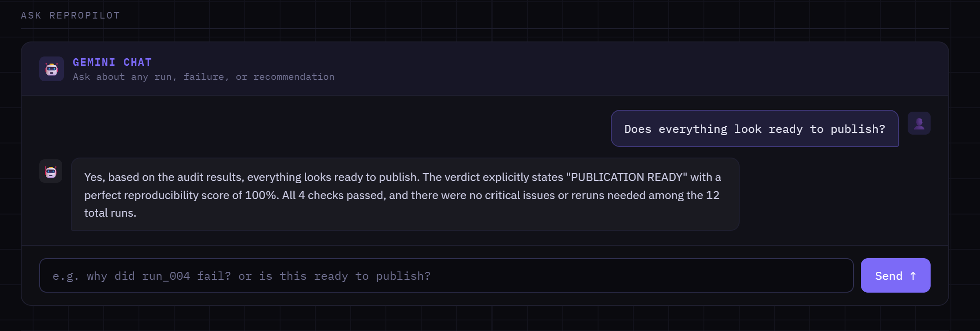Click the up arrow inside Send button
This screenshot has height=331, width=980.
pos(913,276)
